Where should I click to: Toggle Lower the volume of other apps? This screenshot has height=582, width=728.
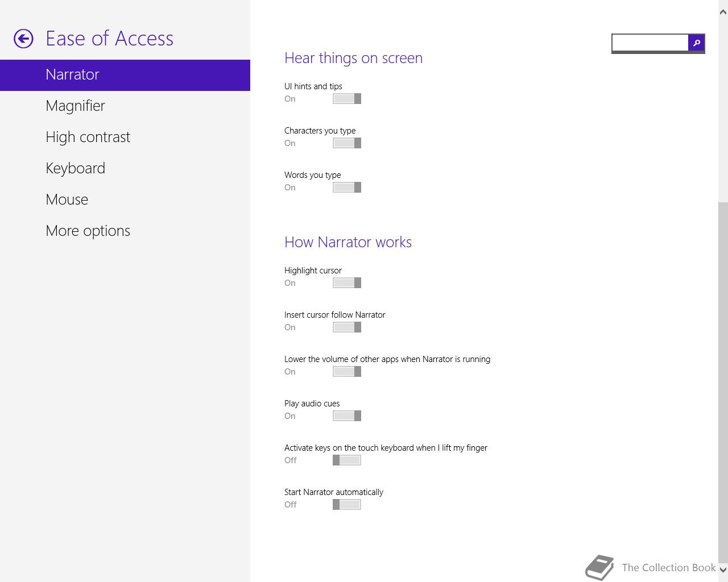point(347,372)
